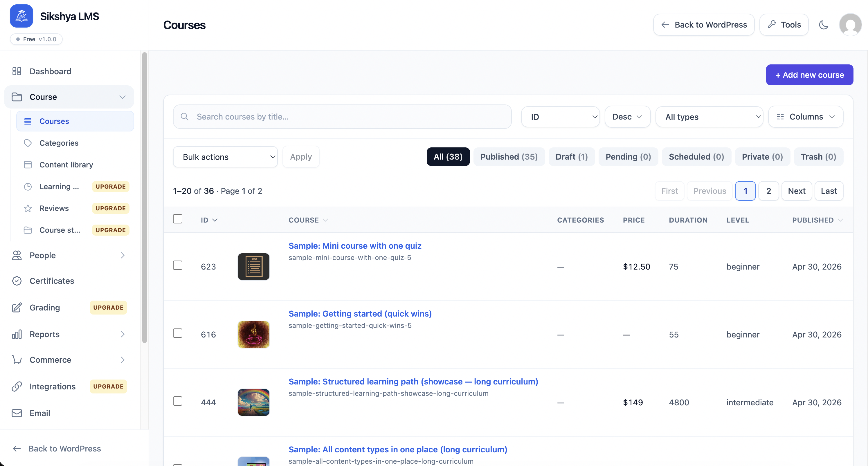Toggle dark mode with the moon icon

coord(824,25)
